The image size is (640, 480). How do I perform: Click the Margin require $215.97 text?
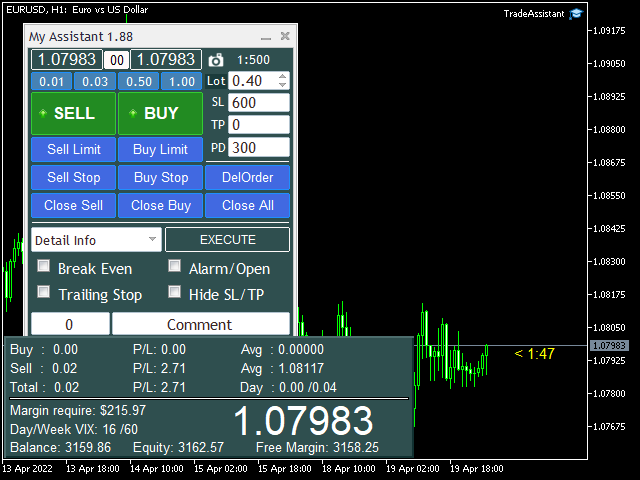tap(78, 410)
